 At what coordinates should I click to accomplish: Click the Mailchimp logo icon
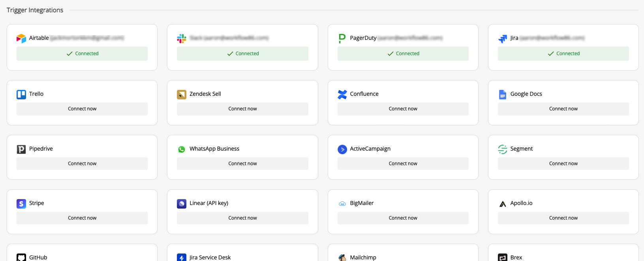(x=342, y=257)
